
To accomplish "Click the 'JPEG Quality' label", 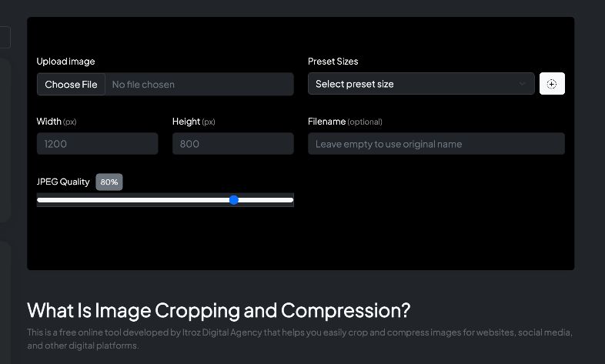I will (x=63, y=182).
